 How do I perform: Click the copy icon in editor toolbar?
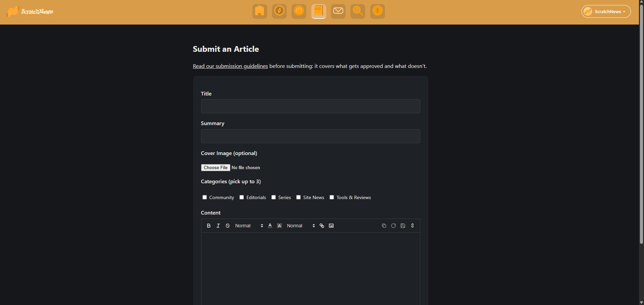(384, 226)
